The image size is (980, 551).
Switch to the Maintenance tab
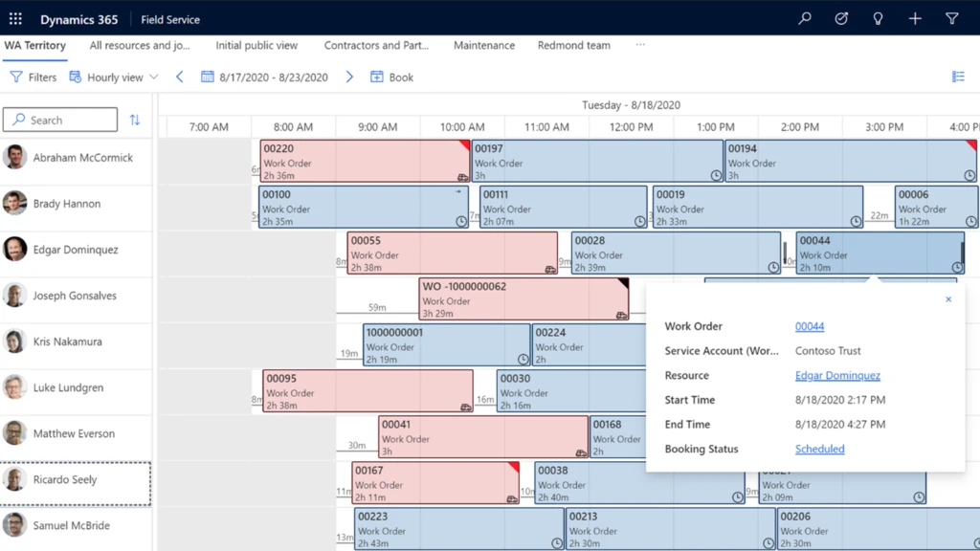[483, 45]
